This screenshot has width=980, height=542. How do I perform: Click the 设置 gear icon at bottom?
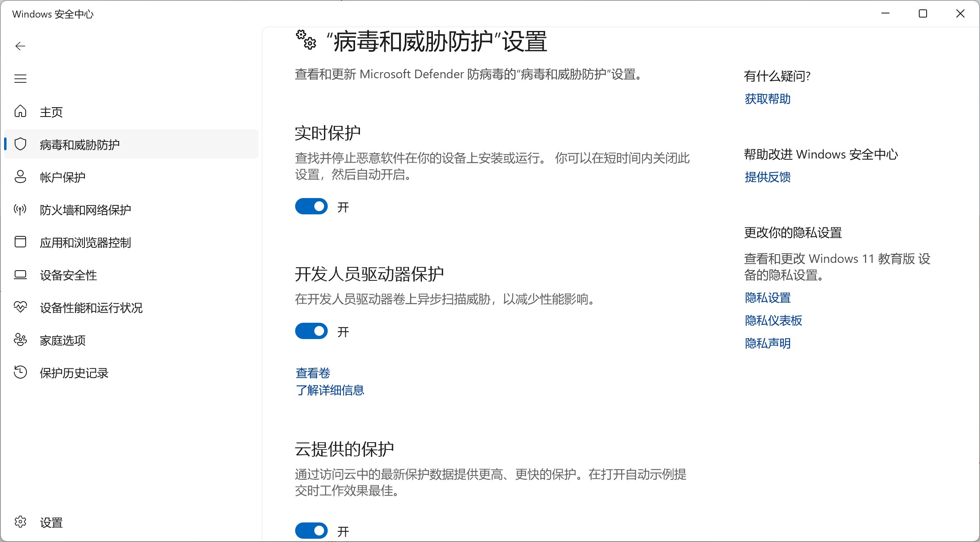click(x=20, y=522)
